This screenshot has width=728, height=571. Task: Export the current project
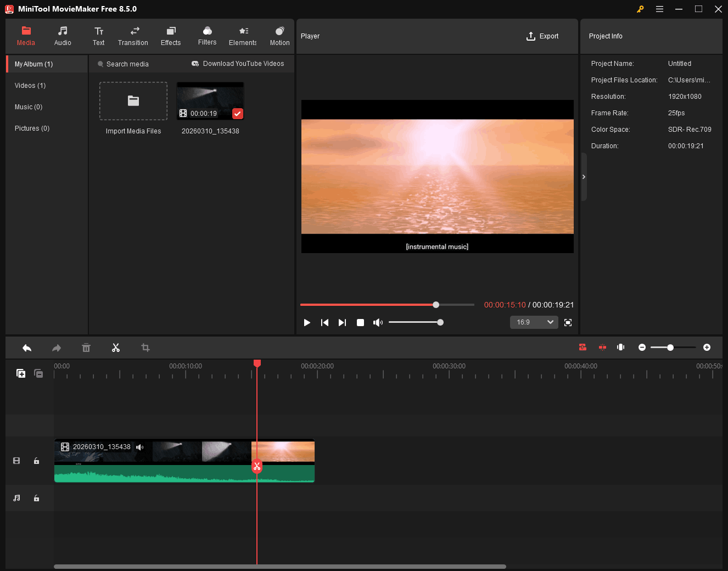coord(542,36)
